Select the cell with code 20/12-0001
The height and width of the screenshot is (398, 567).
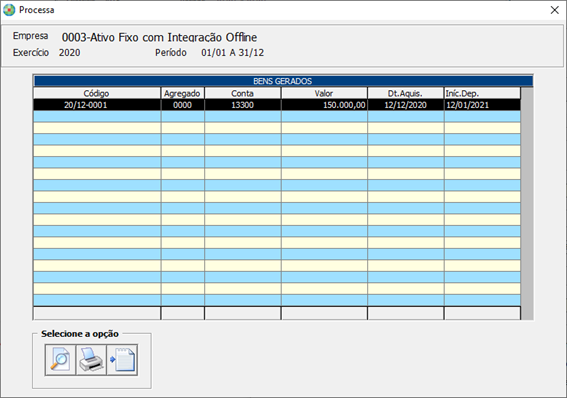tap(97, 105)
